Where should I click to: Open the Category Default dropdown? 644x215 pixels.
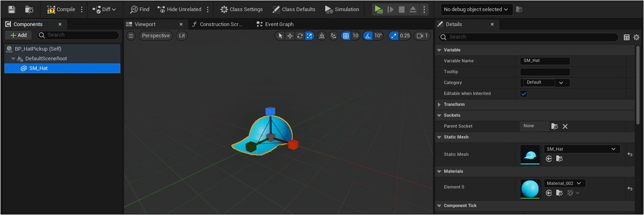point(545,82)
